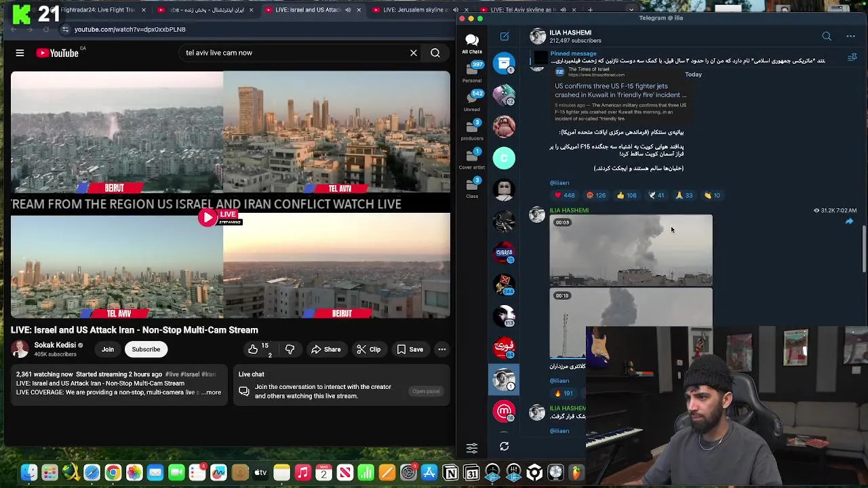
Task: Toggle the fire reaction showing 191
Action: pos(564,393)
